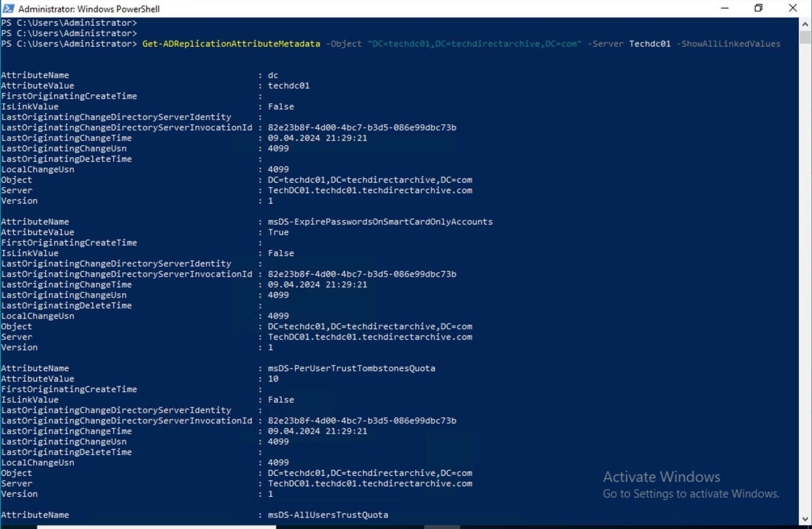This screenshot has width=812, height=529.
Task: Click the scroll up arrow of the console
Action: click(x=805, y=24)
